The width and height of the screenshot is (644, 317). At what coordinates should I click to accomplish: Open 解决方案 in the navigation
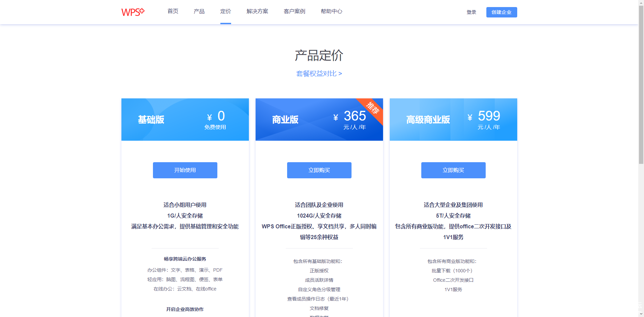pos(257,11)
